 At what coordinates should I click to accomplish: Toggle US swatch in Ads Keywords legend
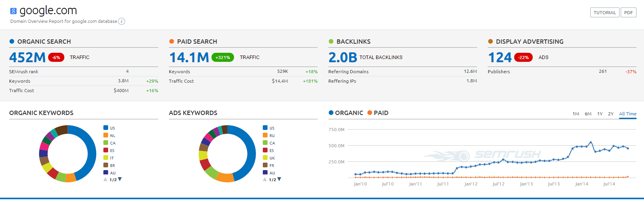pos(265,128)
